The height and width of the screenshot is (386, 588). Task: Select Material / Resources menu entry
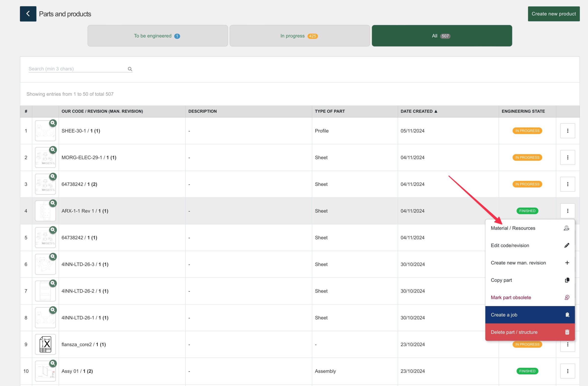tap(513, 228)
